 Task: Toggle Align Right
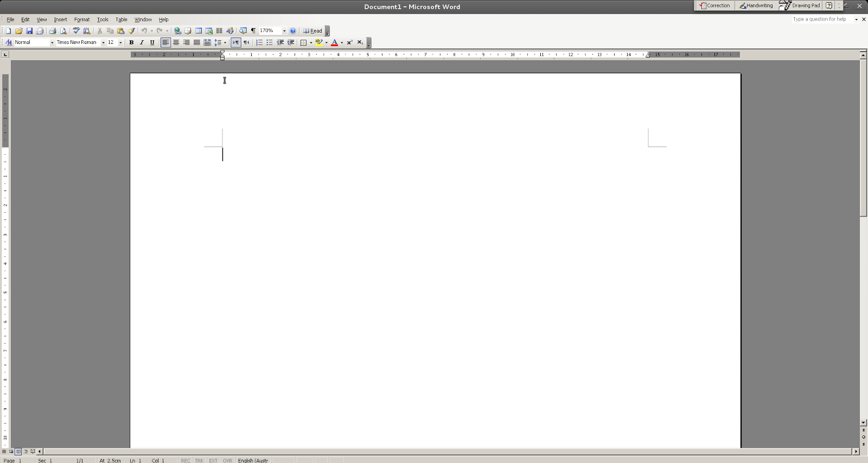coord(186,42)
